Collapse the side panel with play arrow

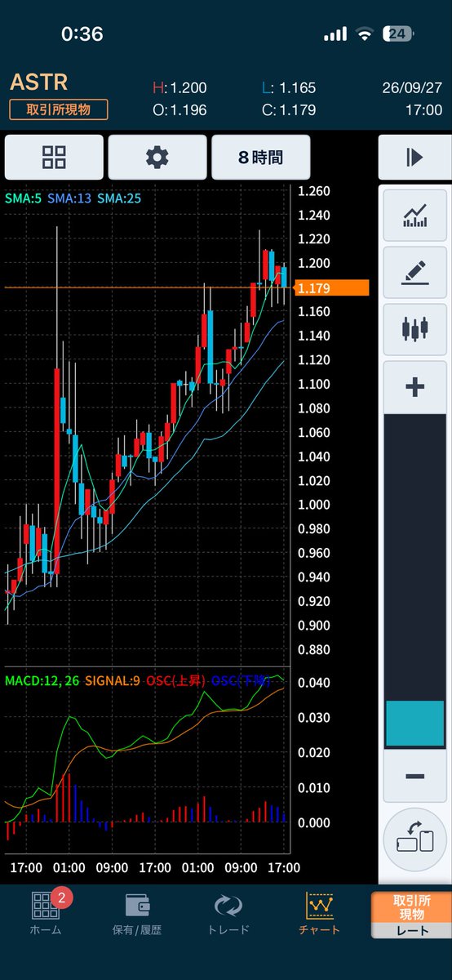(x=414, y=158)
